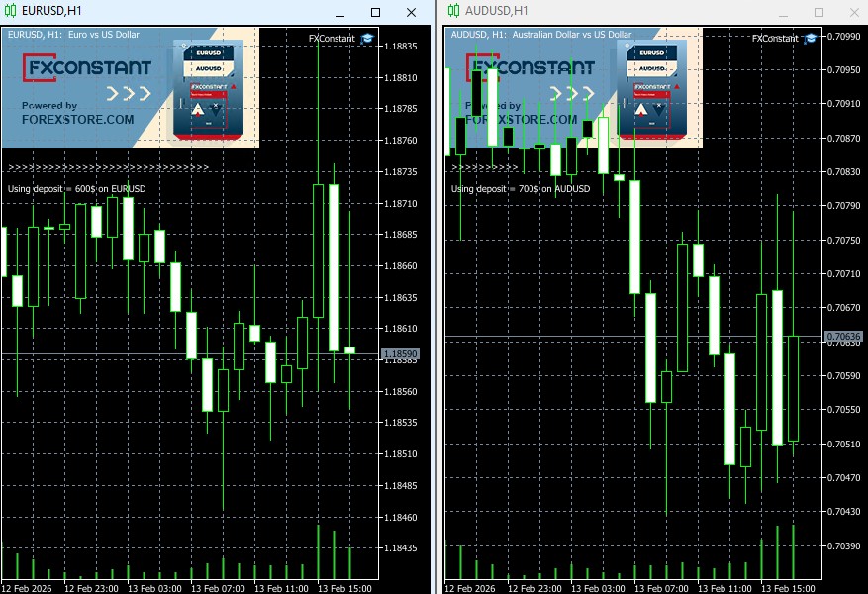Maximize the AUDUSD,H1 chart window

[819, 12]
